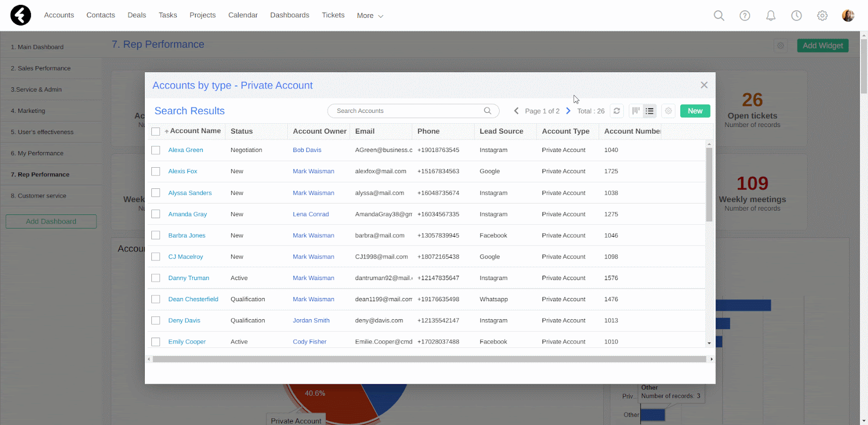Check the Amanda Gray row checkbox
The image size is (868, 425).
156,214
